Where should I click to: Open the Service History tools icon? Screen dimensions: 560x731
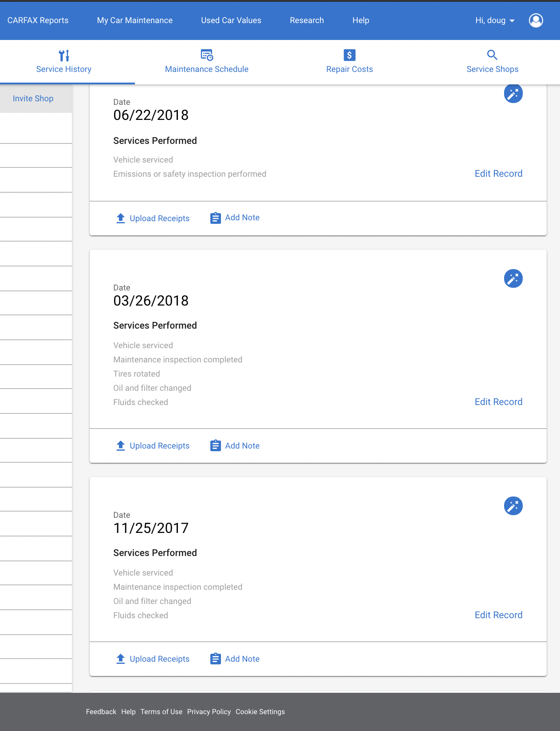(64, 55)
